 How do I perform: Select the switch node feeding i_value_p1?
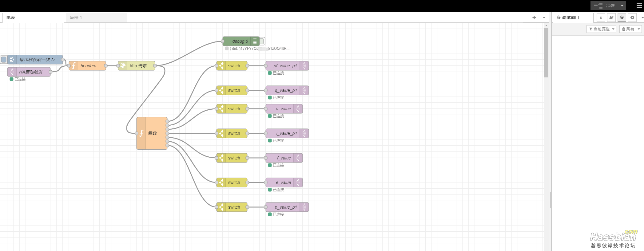[232, 133]
